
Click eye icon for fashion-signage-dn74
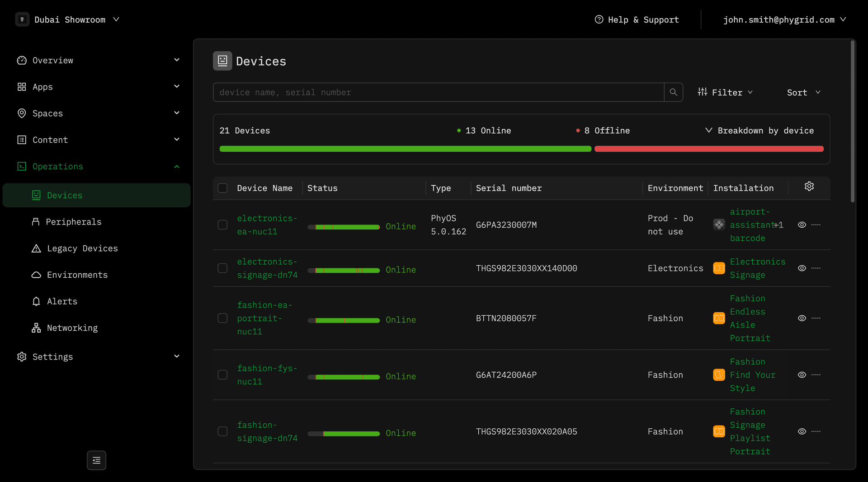pos(802,431)
